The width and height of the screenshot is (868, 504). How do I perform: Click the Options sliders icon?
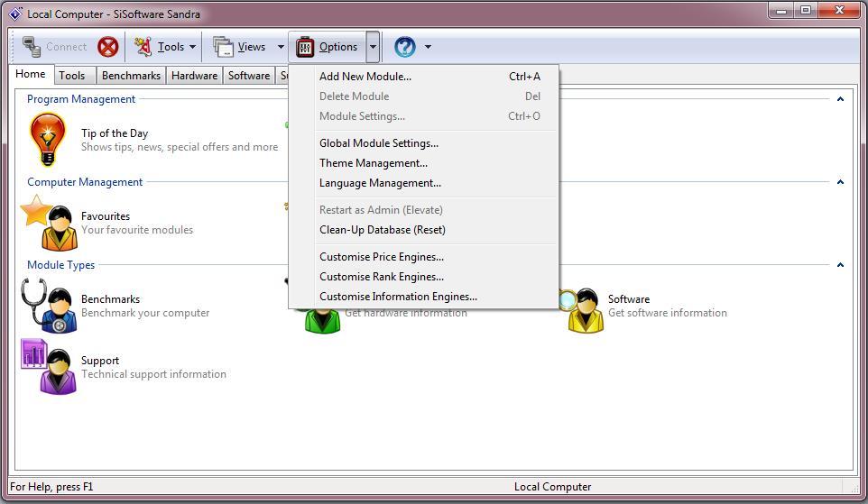[x=304, y=47]
